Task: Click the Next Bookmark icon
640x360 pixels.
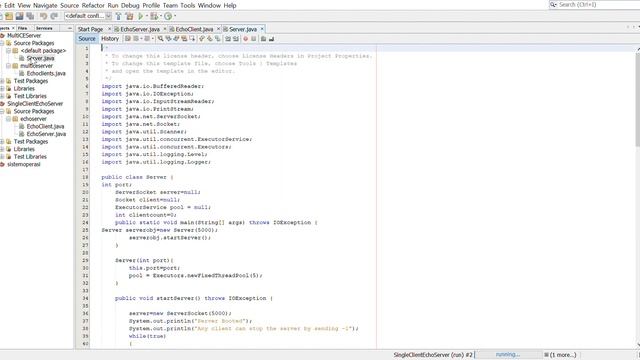Action: pyautogui.click(x=209, y=39)
